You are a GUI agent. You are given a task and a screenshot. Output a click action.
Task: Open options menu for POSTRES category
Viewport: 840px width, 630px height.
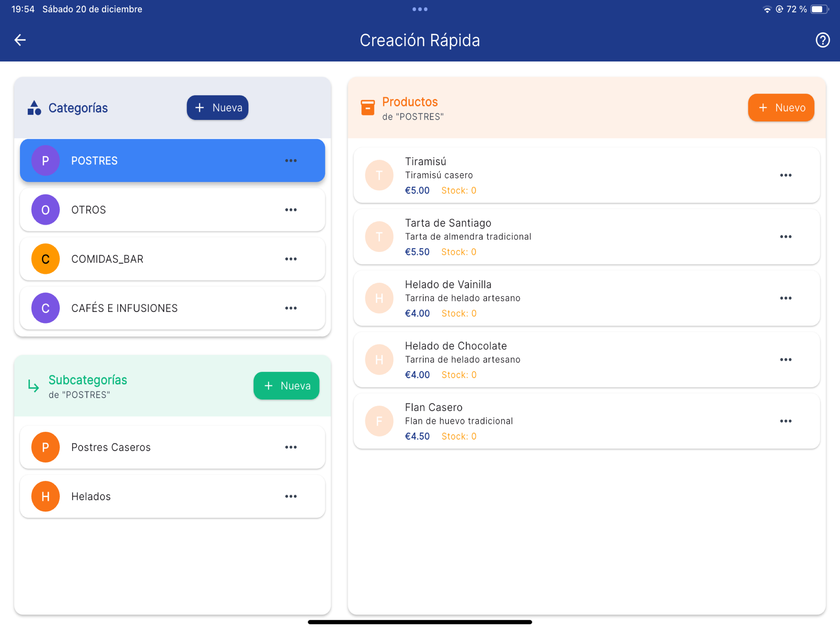pyautogui.click(x=291, y=161)
